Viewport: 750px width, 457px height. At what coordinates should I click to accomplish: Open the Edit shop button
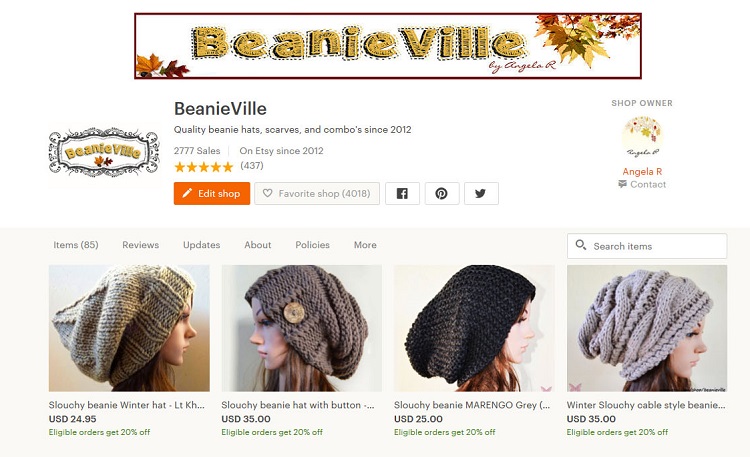[212, 193]
